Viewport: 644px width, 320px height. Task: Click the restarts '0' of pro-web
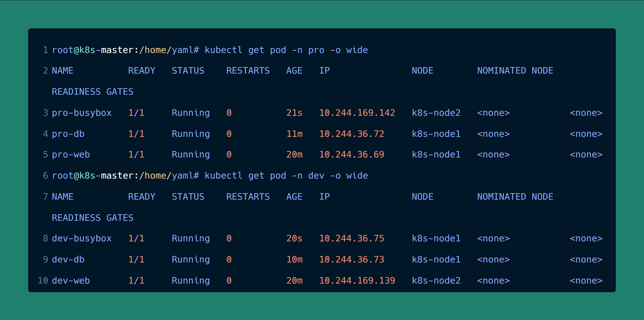[229, 154]
